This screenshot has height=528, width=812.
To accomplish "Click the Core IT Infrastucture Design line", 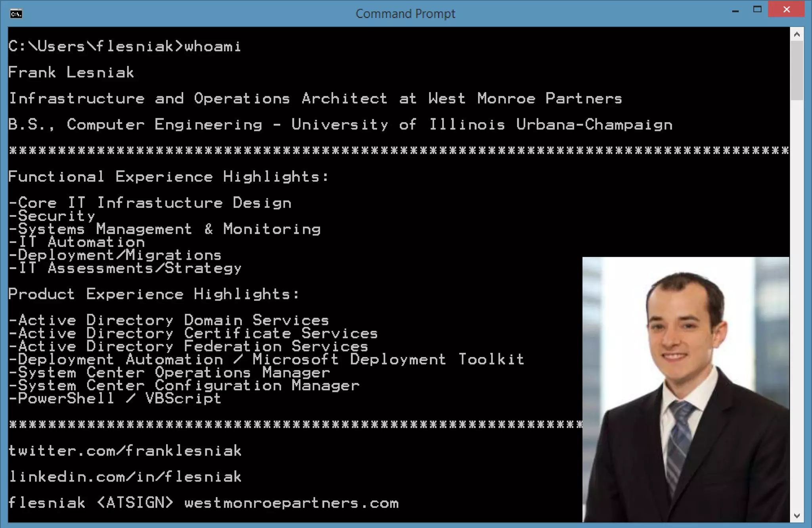I will tap(151, 203).
